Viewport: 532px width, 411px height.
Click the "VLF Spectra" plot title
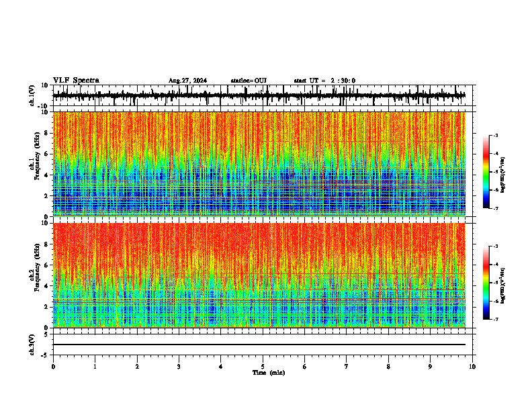[x=76, y=80]
